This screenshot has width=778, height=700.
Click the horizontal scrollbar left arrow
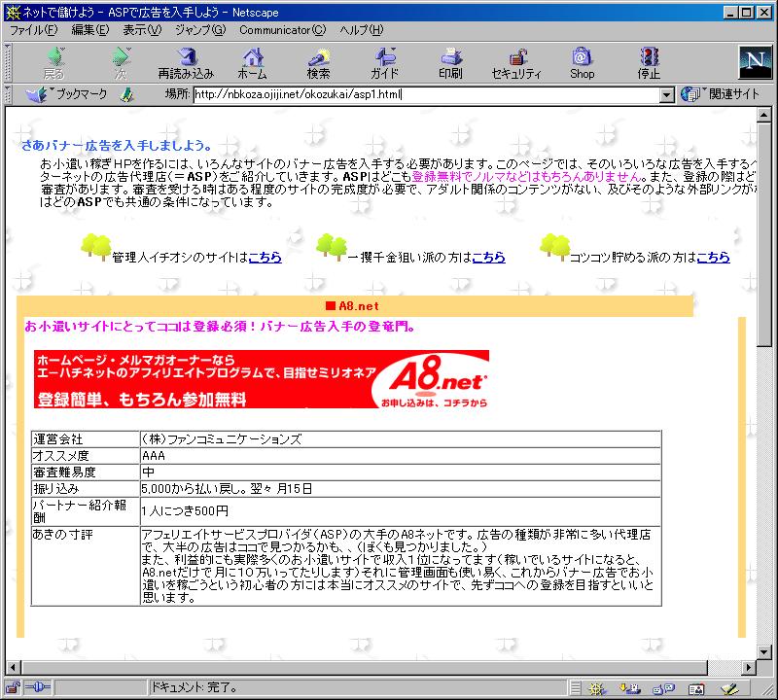pos(13,668)
